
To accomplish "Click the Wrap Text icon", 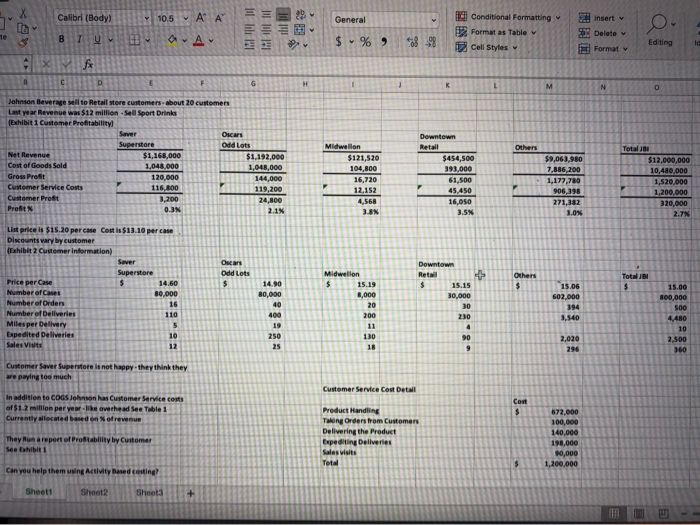I will (x=300, y=15).
